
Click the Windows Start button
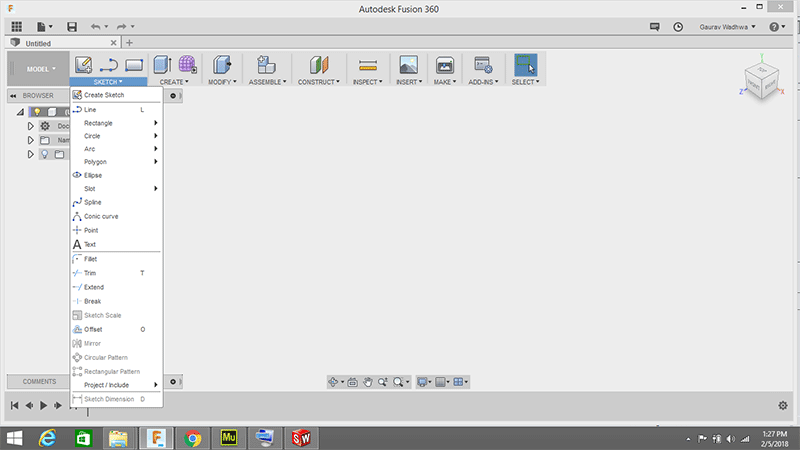pyautogui.click(x=14, y=438)
